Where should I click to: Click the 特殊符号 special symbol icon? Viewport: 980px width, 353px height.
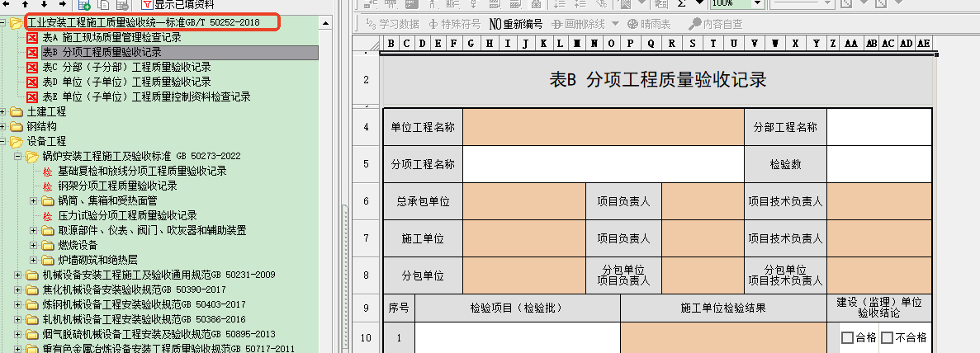tap(433, 24)
